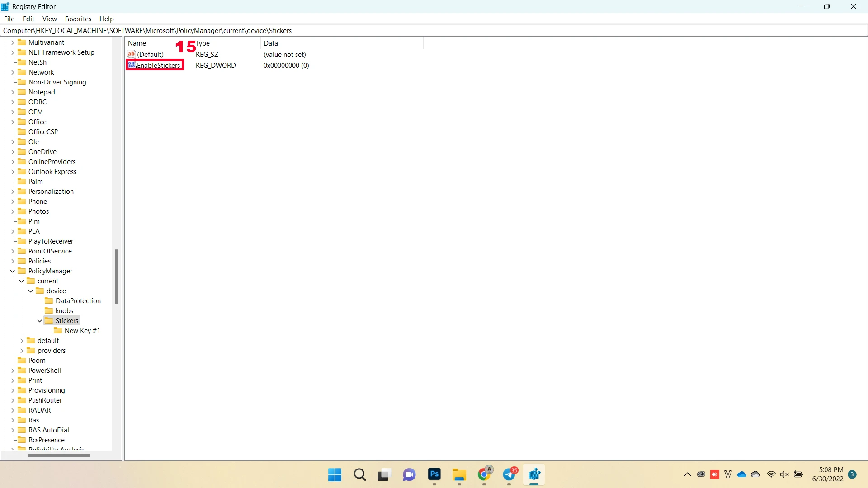Image resolution: width=868 pixels, height=488 pixels.
Task: Select the (Default) string value icon
Action: 132,54
